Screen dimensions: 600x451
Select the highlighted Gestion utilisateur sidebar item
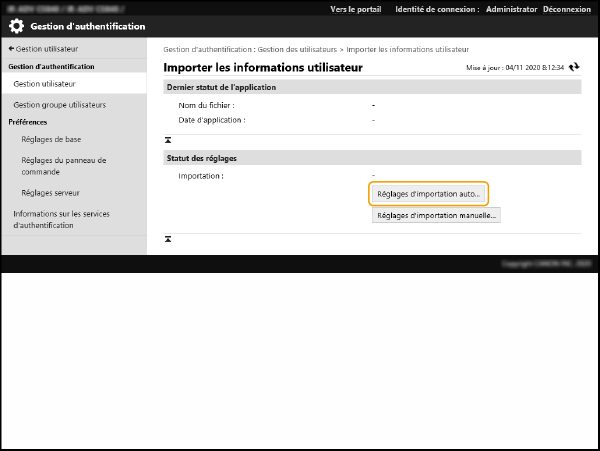click(44, 84)
